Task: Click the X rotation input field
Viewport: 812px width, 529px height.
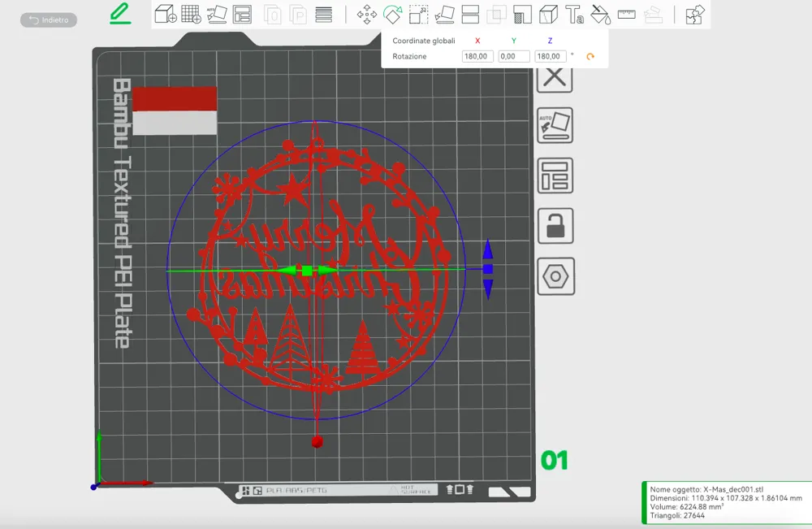Action: pyautogui.click(x=477, y=57)
